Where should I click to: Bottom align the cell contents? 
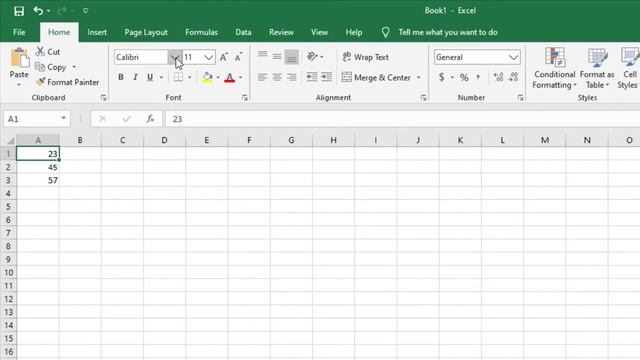[x=291, y=57]
